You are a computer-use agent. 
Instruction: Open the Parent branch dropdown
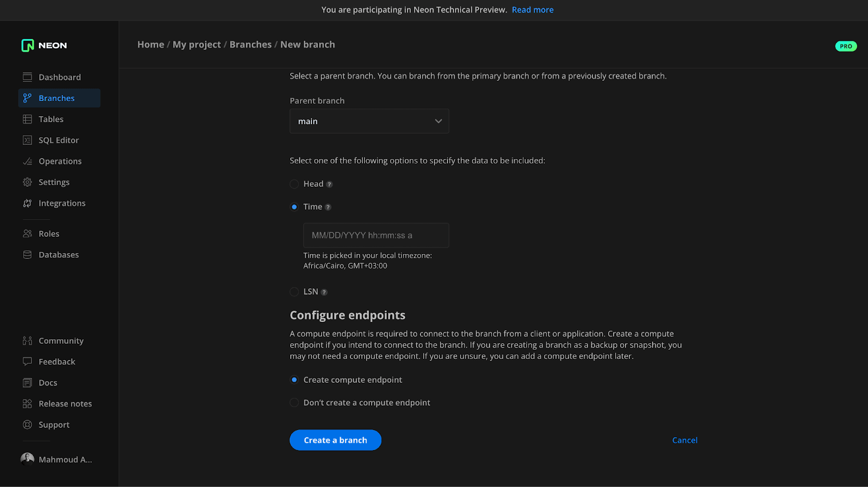369,121
